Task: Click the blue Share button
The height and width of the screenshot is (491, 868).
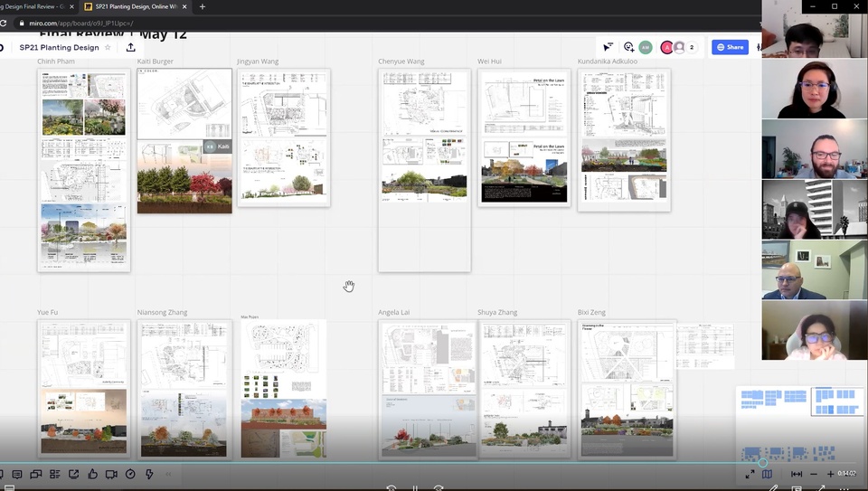Action: point(731,47)
